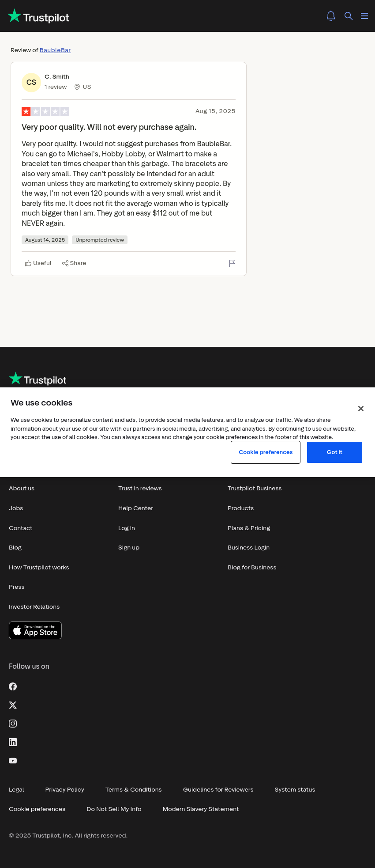Open Trustpilot's Instagram icon
This screenshot has width=375, height=868.
tap(13, 724)
